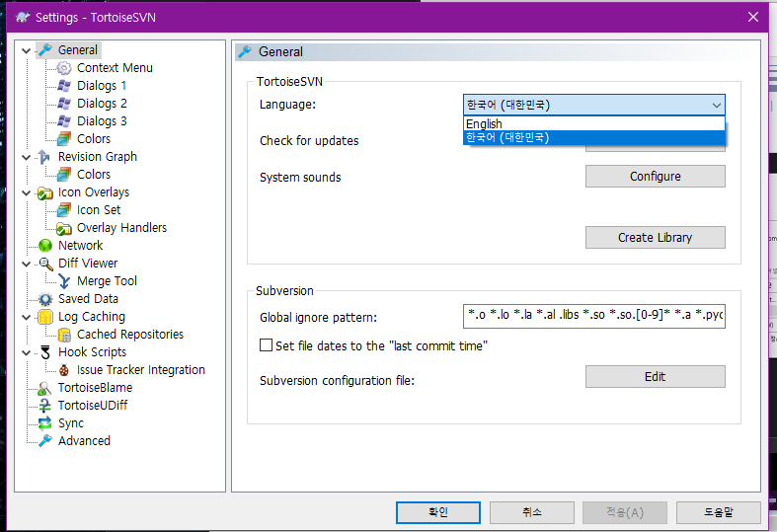Open the Saved Data settings page

pos(88,299)
